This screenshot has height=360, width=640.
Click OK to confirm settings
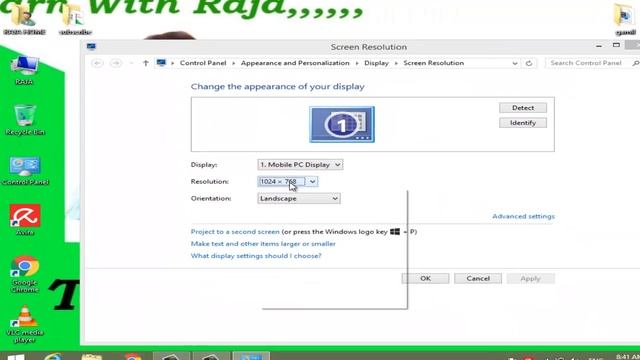point(425,278)
